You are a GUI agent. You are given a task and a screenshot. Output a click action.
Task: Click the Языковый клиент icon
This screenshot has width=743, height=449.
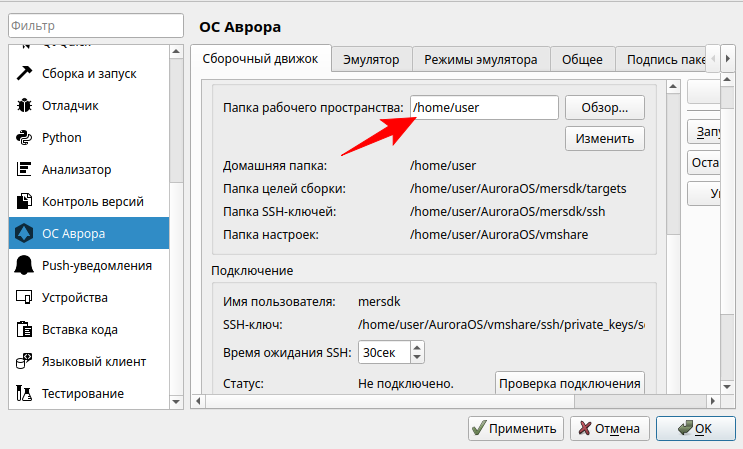pyautogui.click(x=24, y=361)
